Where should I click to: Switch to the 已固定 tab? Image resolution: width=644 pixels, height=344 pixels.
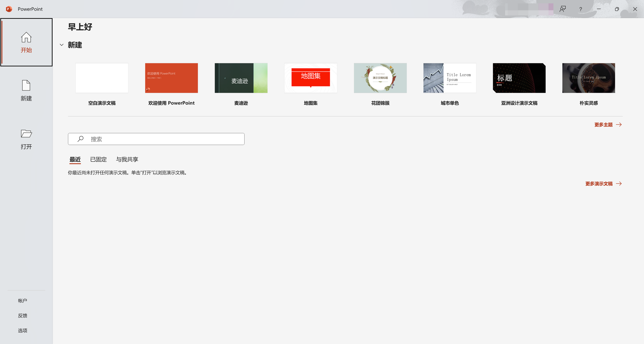[98, 159]
